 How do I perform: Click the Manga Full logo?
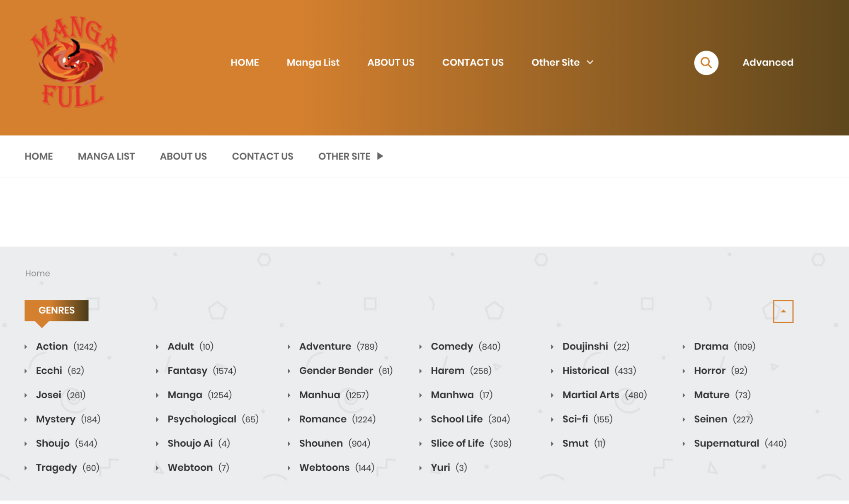coord(74,62)
